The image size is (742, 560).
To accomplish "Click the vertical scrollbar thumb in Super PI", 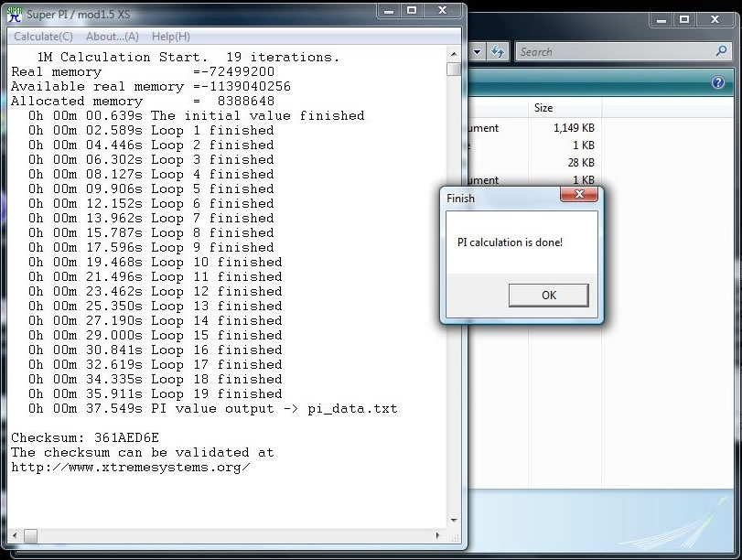I will pos(454,70).
